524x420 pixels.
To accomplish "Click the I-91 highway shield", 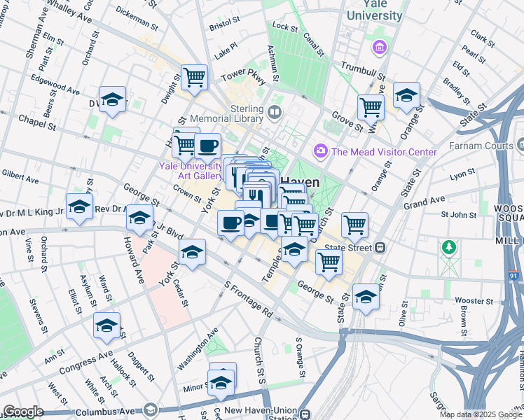I will pos(514,275).
